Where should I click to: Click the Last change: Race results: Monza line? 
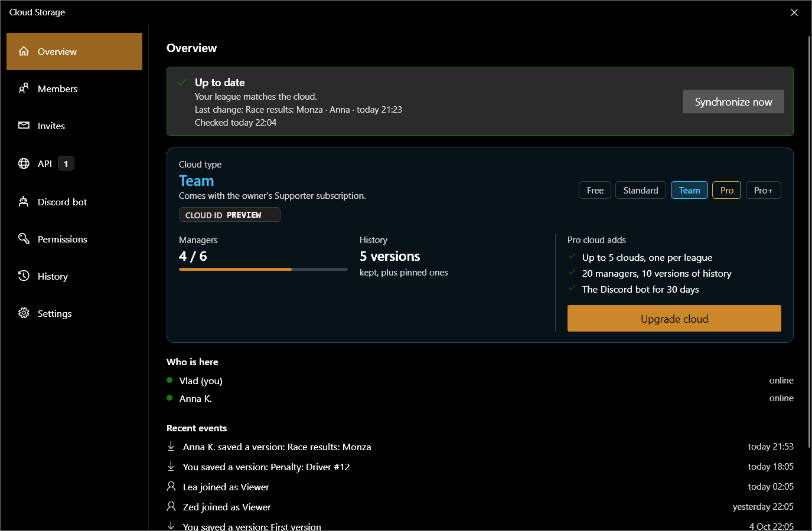tap(298, 110)
